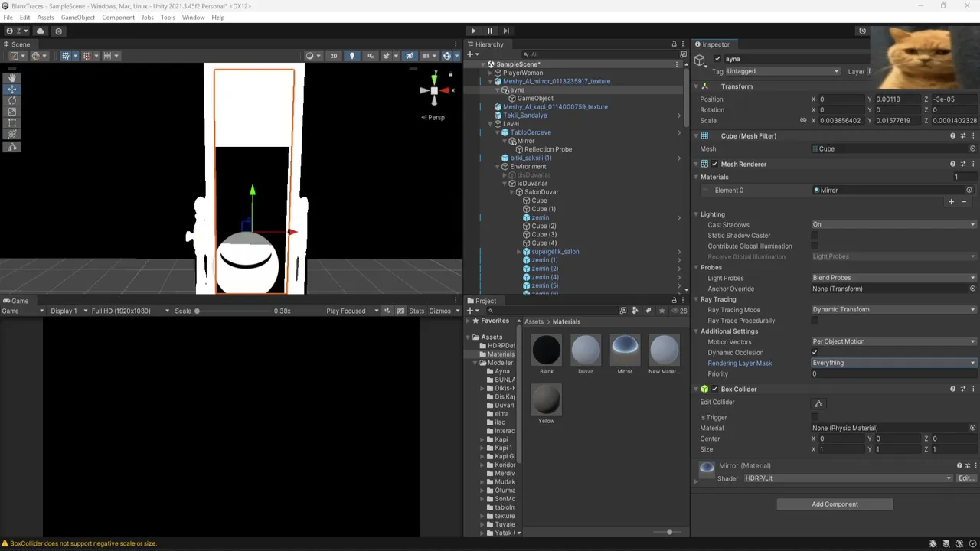
Task: Enable Ray Trace Procedurally checkbox
Action: click(815, 321)
